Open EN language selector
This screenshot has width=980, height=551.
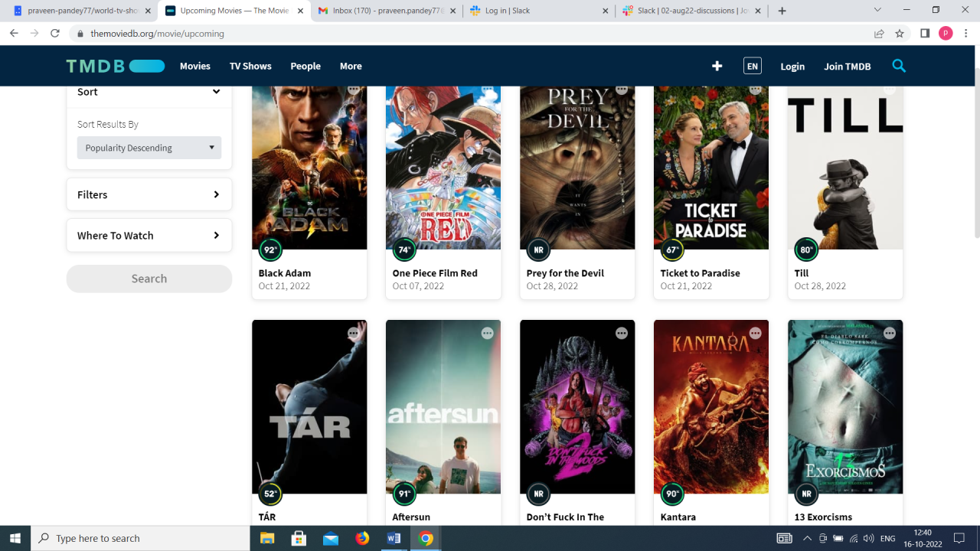(x=752, y=66)
